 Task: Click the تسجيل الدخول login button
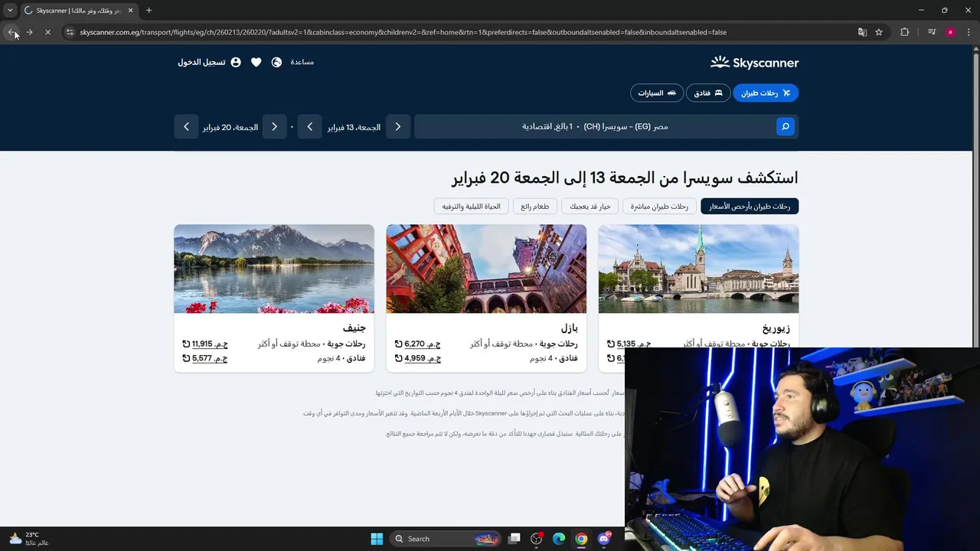[201, 62]
